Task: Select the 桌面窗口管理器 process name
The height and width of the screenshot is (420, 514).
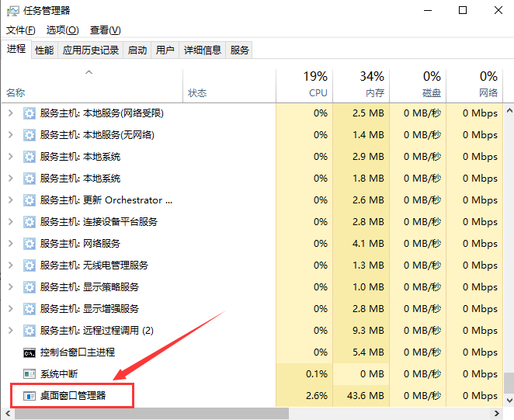Action: pyautogui.click(x=73, y=396)
